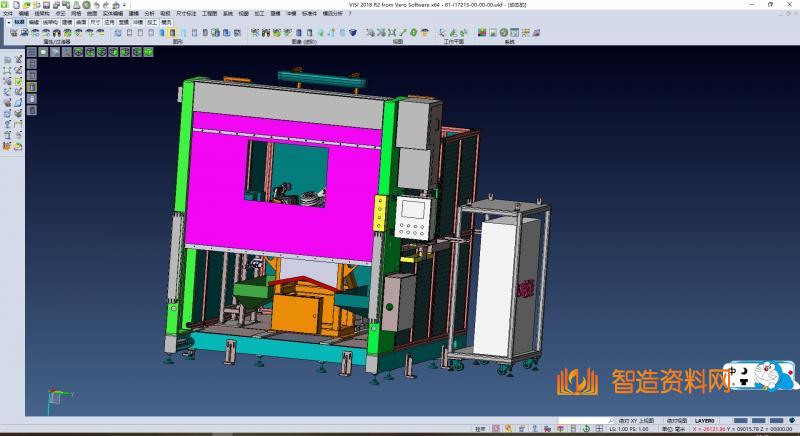Open the 文件 menu
Screen dimensions: 800x436
click(8, 13)
